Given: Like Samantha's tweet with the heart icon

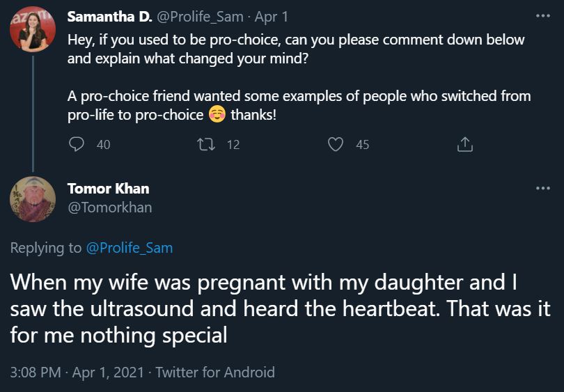Looking at the screenshot, I should (336, 144).
